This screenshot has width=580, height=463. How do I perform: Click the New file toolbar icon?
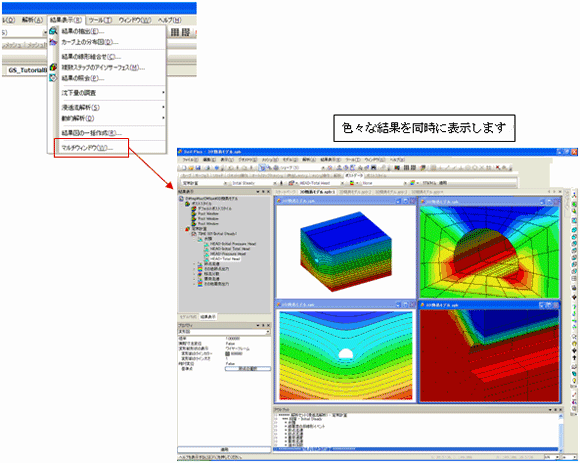click(184, 168)
